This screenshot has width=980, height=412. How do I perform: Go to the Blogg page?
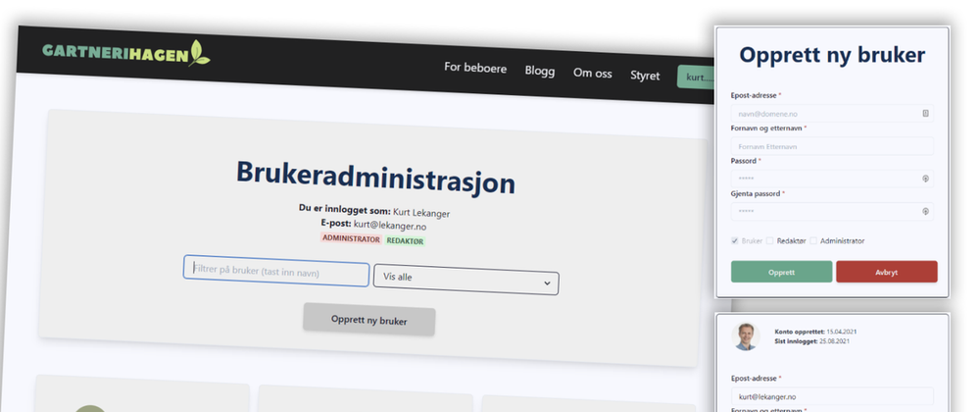tap(540, 71)
